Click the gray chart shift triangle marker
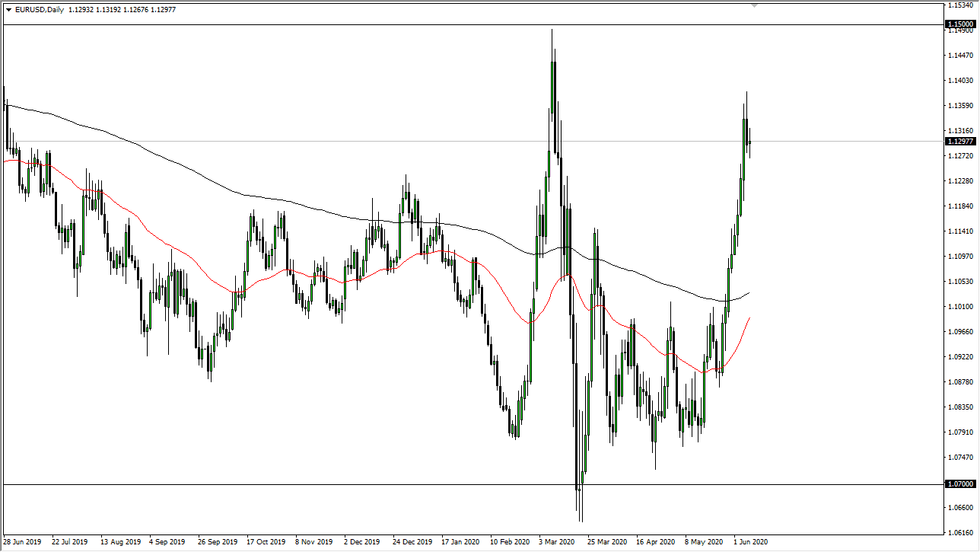The image size is (980, 552). click(754, 5)
